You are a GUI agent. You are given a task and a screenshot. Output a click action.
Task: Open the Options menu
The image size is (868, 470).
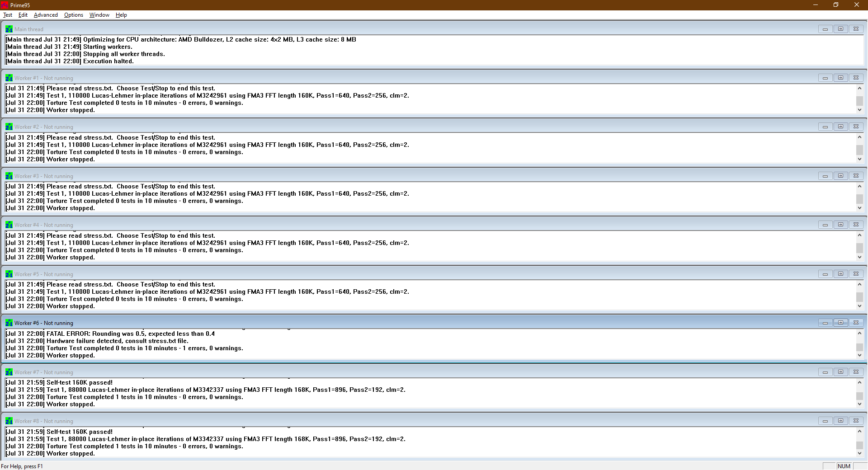[74, 15]
